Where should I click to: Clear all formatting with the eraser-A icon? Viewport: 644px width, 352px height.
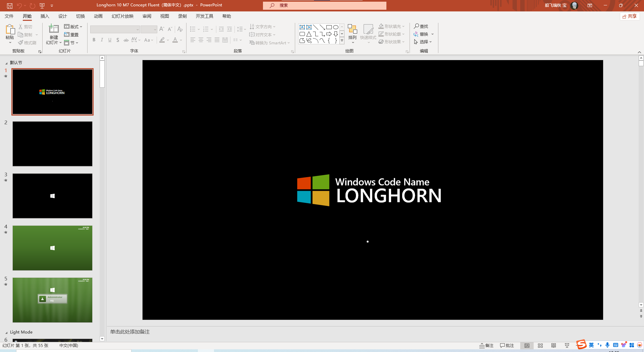click(180, 29)
